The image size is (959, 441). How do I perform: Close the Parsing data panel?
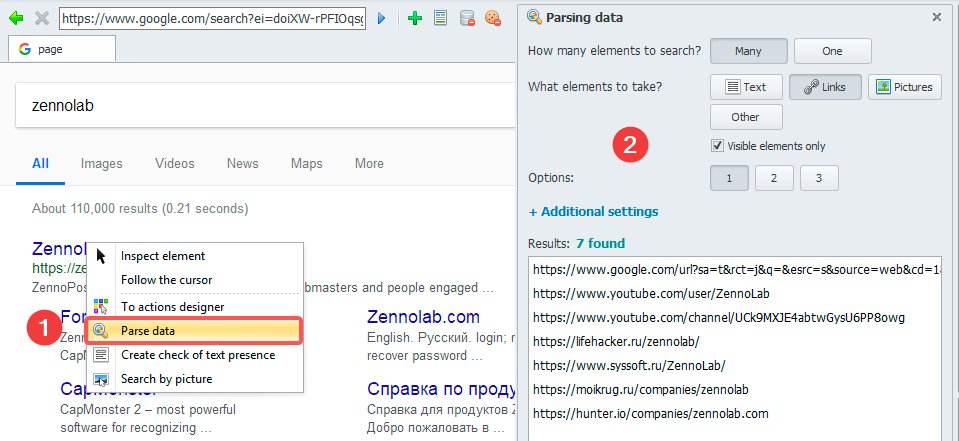tap(936, 18)
